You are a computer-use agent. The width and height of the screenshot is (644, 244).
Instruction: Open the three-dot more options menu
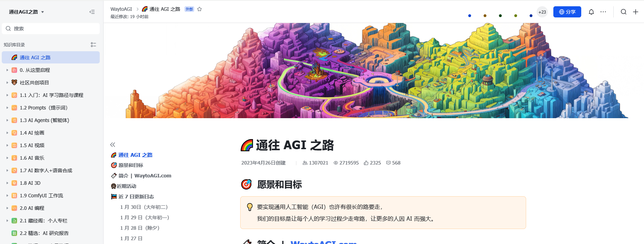click(x=603, y=12)
